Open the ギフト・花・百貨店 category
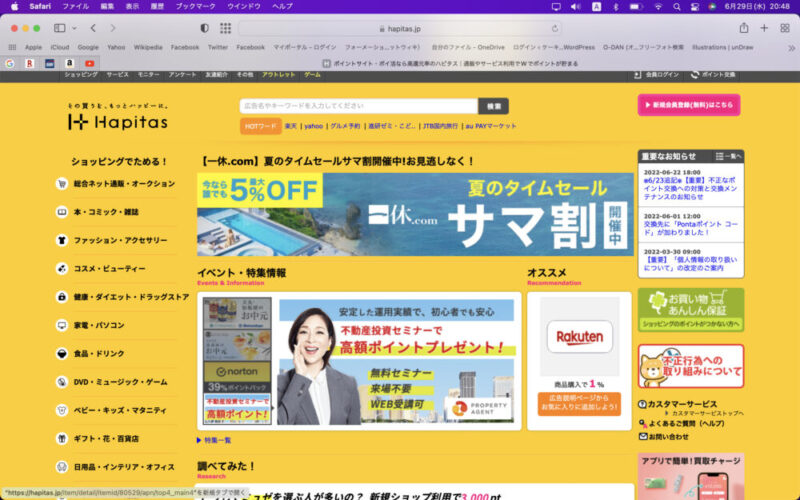This screenshot has width=800, height=500. click(106, 438)
